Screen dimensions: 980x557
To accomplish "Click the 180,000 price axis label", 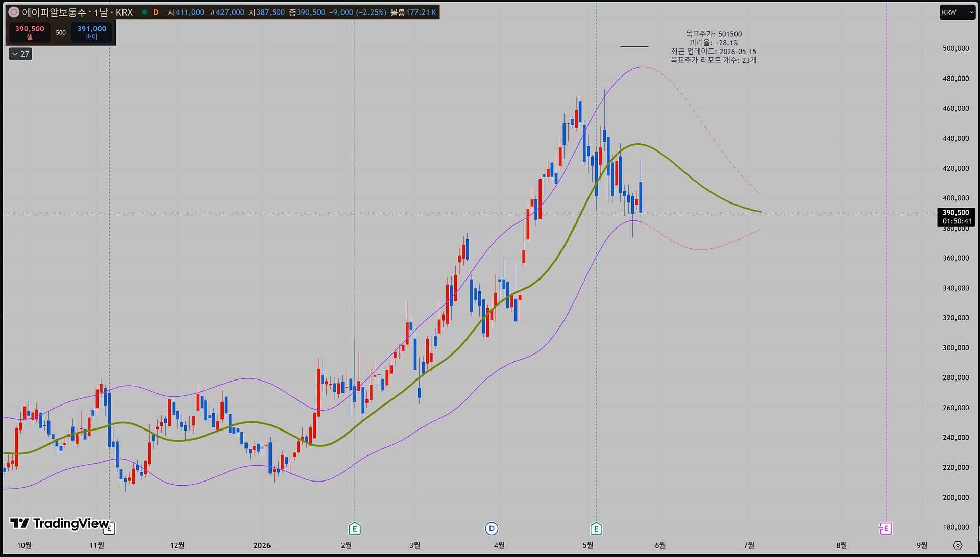I will (x=955, y=527).
